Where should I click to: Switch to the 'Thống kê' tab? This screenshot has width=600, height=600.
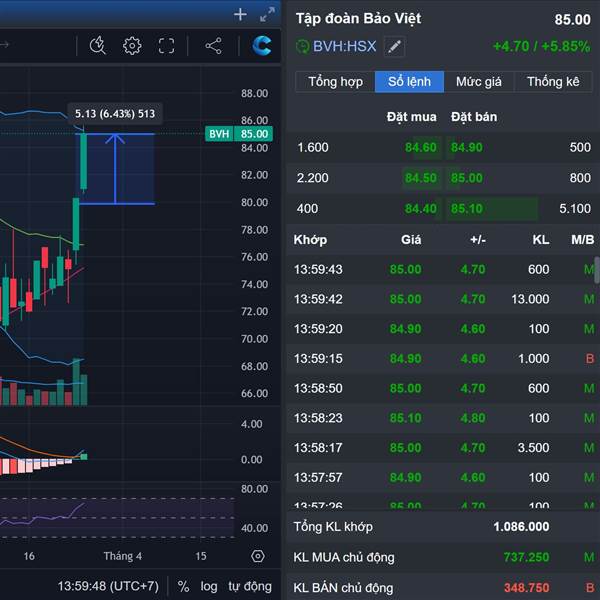click(x=553, y=82)
